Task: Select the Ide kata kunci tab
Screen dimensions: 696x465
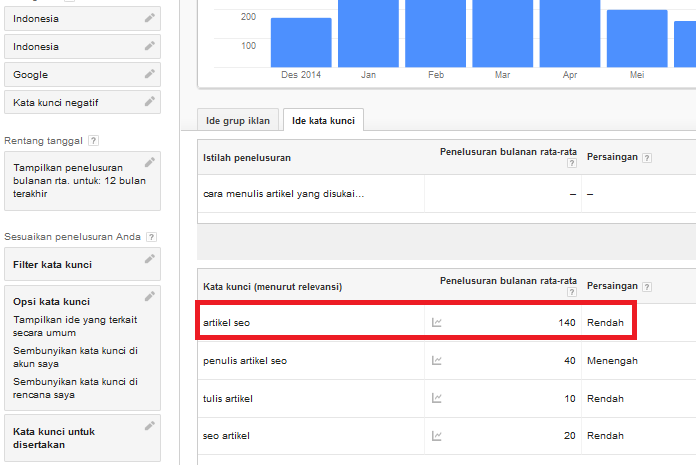Action: (x=323, y=120)
